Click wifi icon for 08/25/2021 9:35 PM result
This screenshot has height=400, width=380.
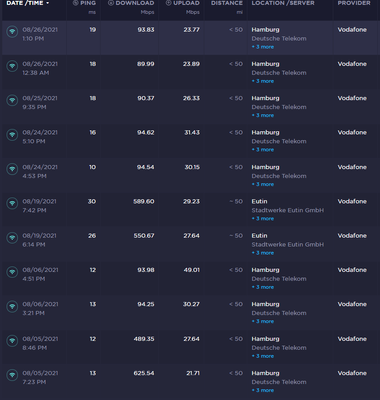12,101
